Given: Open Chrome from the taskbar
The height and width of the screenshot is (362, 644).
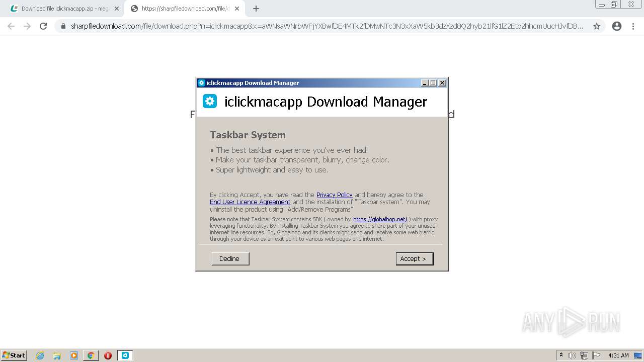Looking at the screenshot, I should [91, 355].
